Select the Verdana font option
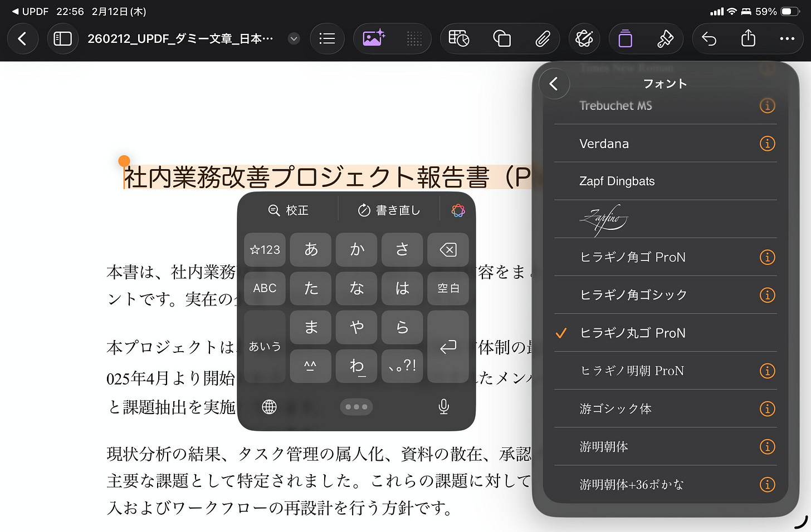811x532 pixels. click(x=604, y=143)
